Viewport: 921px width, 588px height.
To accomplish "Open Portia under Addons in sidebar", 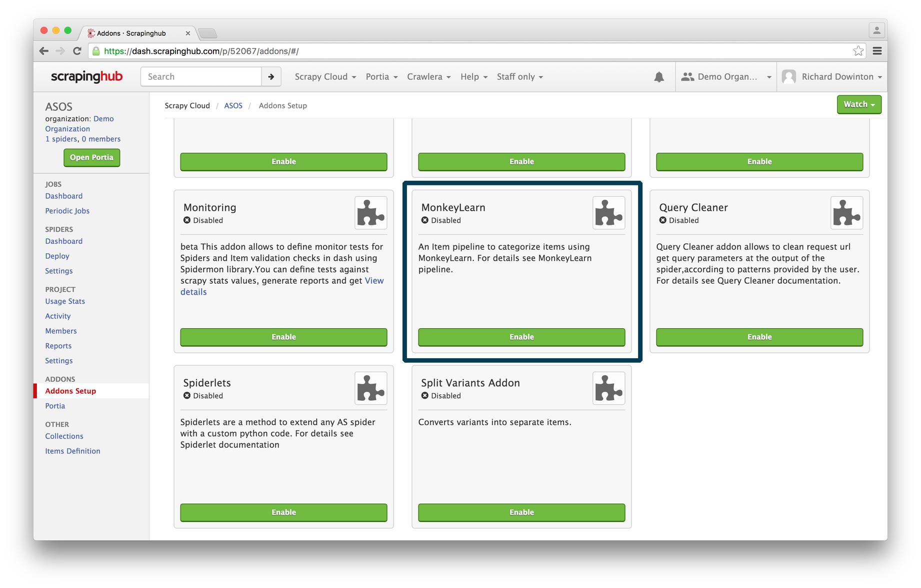I will click(55, 406).
